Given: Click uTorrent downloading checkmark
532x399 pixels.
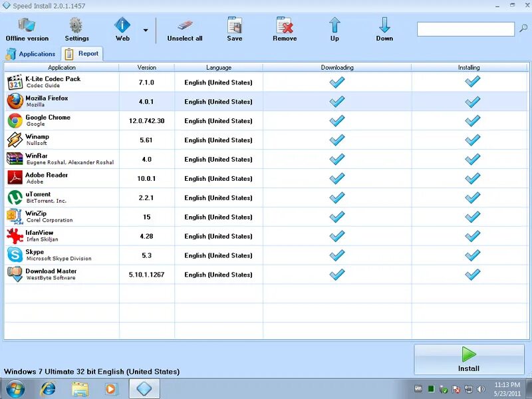Looking at the screenshot, I should pyautogui.click(x=337, y=197).
